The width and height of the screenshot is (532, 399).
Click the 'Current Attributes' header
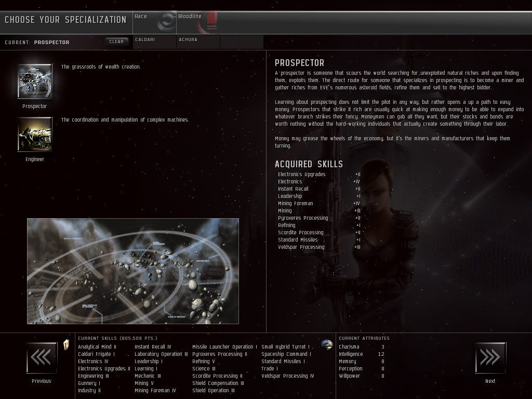[364, 338]
